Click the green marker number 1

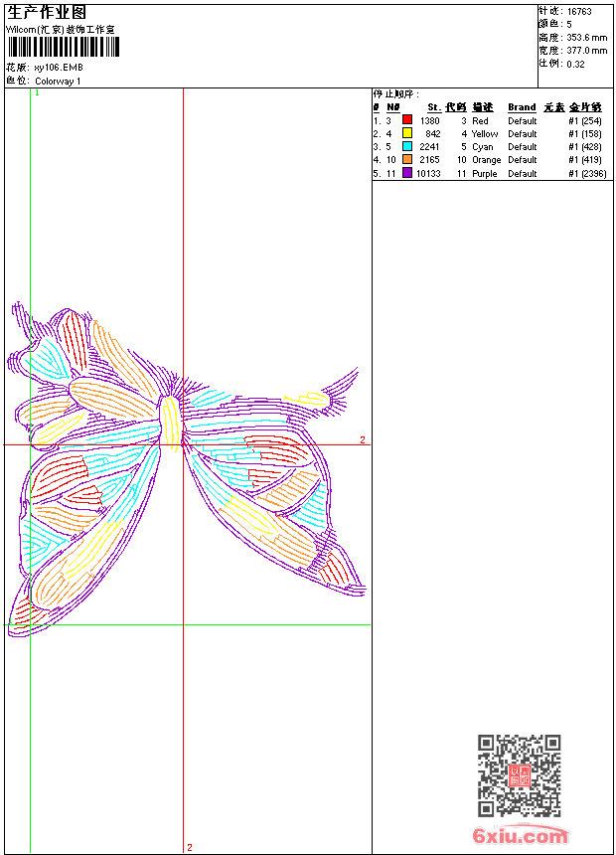point(37,93)
